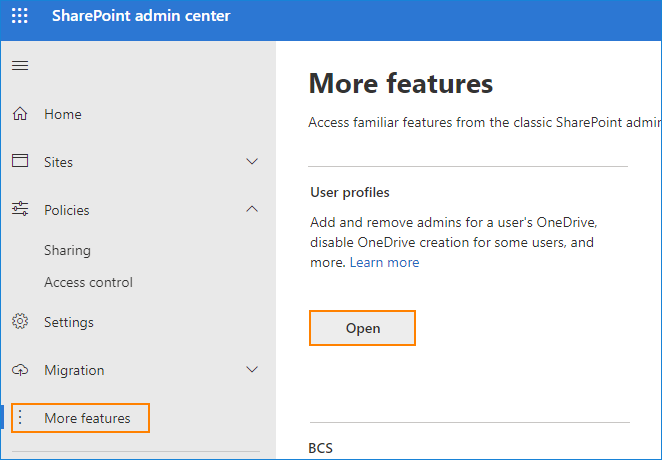Image resolution: width=662 pixels, height=460 pixels.
Task: Click the More features ellipsis icon
Action: click(x=20, y=418)
